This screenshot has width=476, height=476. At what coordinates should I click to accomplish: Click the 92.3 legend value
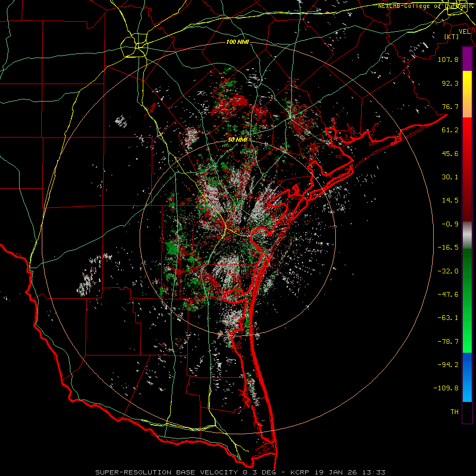pos(450,83)
